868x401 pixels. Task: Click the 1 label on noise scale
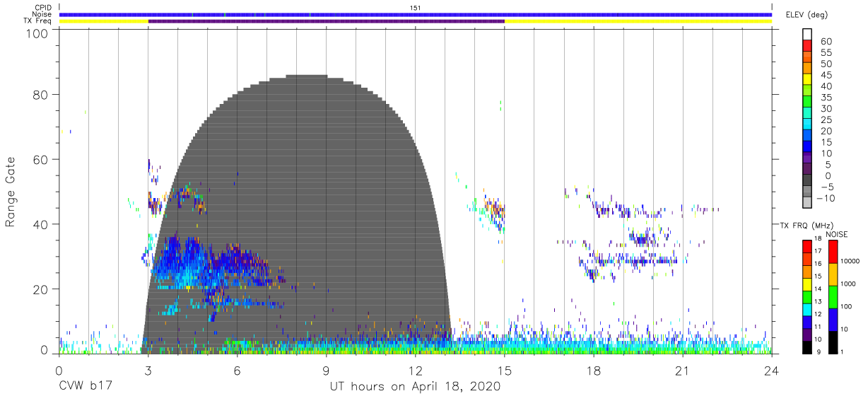pyautogui.click(x=843, y=351)
